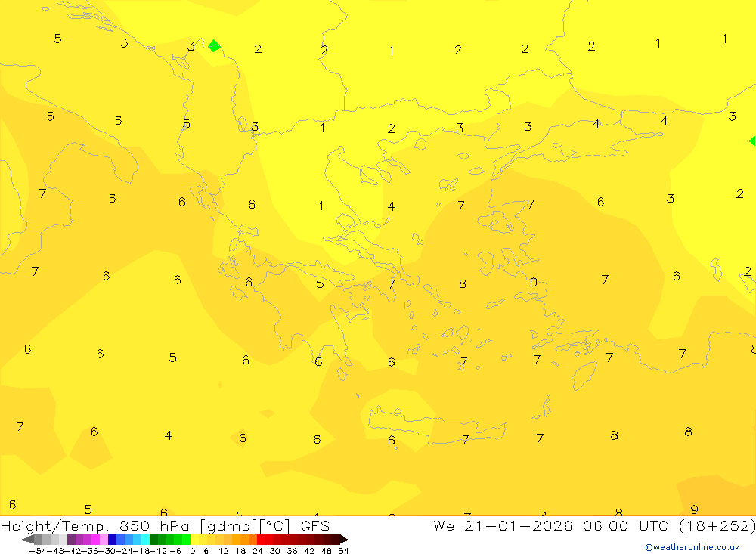Click the 54 label at color scale end
This screenshot has width=756, height=554.
343,551
